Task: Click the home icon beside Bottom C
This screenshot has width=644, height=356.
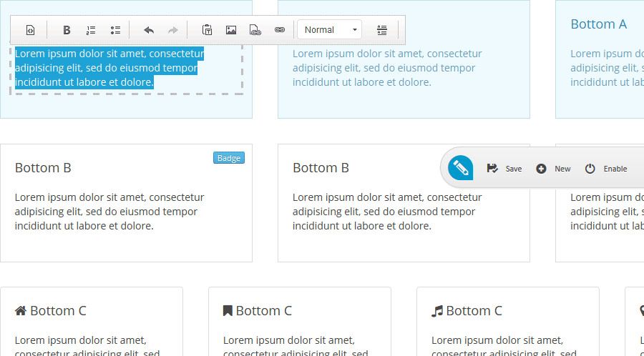Action: 21,311
